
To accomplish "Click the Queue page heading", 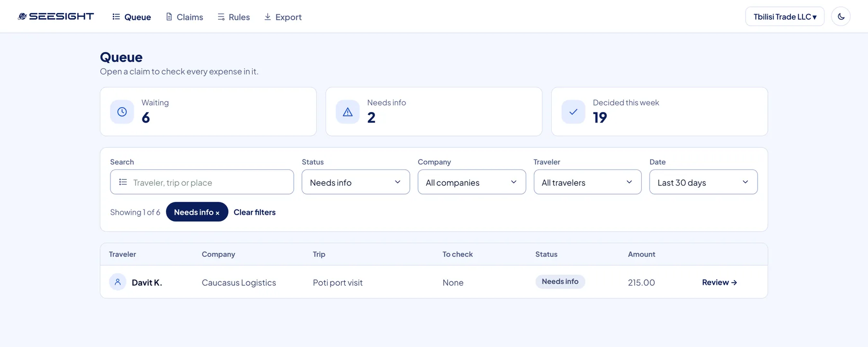I will (121, 57).
